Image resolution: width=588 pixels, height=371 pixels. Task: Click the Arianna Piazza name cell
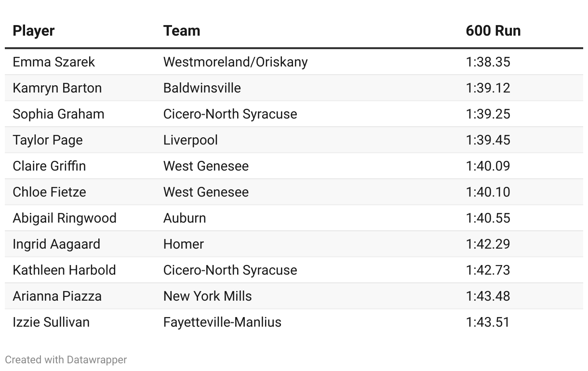(57, 296)
